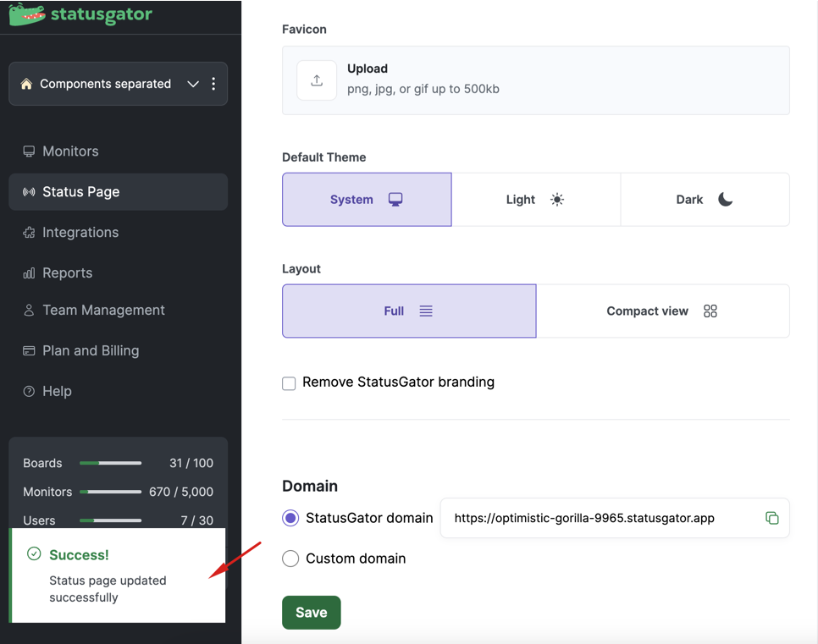Viewport: 818px width, 644px height.
Task: Switch theme to Dark
Action: 705,200
